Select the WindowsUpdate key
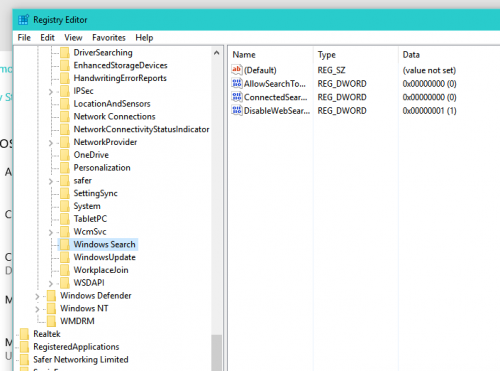This screenshot has height=371, width=500. pyautogui.click(x=104, y=257)
